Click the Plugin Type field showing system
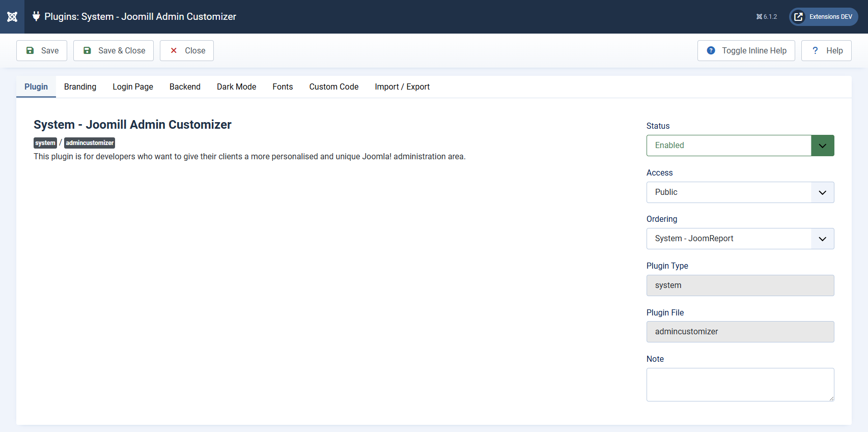 [740, 285]
